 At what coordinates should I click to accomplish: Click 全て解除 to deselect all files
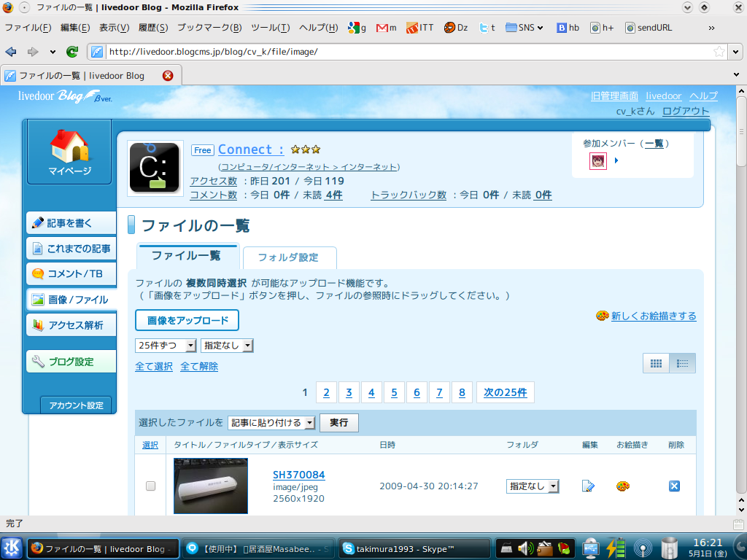(199, 366)
